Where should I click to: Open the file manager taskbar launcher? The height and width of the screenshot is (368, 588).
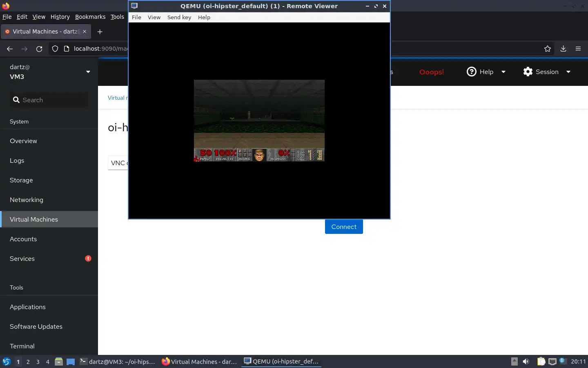(x=59, y=361)
